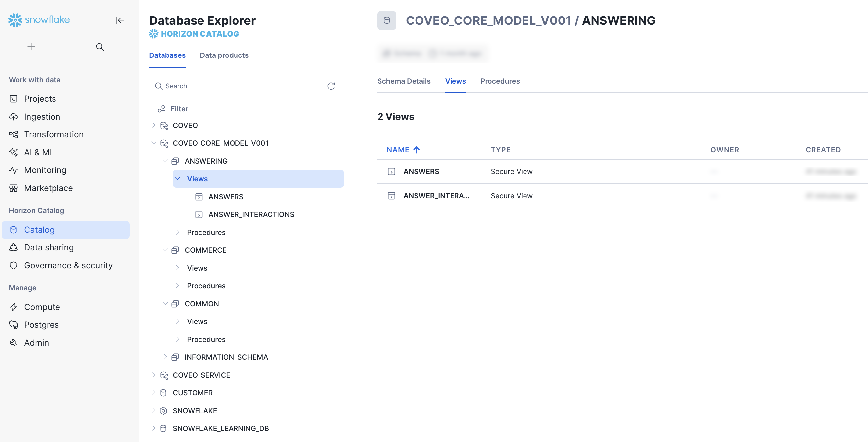The width and height of the screenshot is (868, 442).
Task: Toggle the NAME sort order arrow
Action: (x=416, y=149)
